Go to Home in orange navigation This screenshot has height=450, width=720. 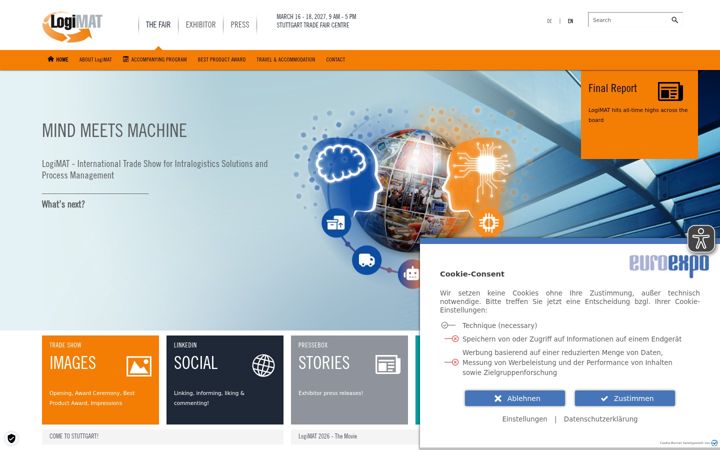tap(58, 59)
